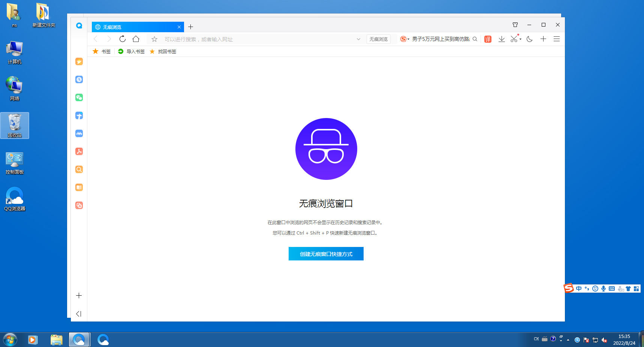Open the orange book reader sidebar tool
This screenshot has height=347, width=644.
pyautogui.click(x=79, y=187)
